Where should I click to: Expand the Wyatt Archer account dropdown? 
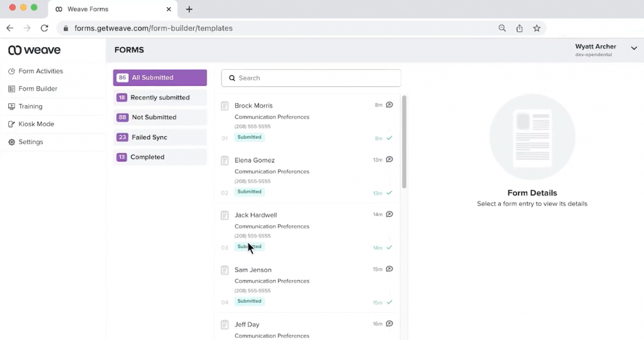[634, 48]
